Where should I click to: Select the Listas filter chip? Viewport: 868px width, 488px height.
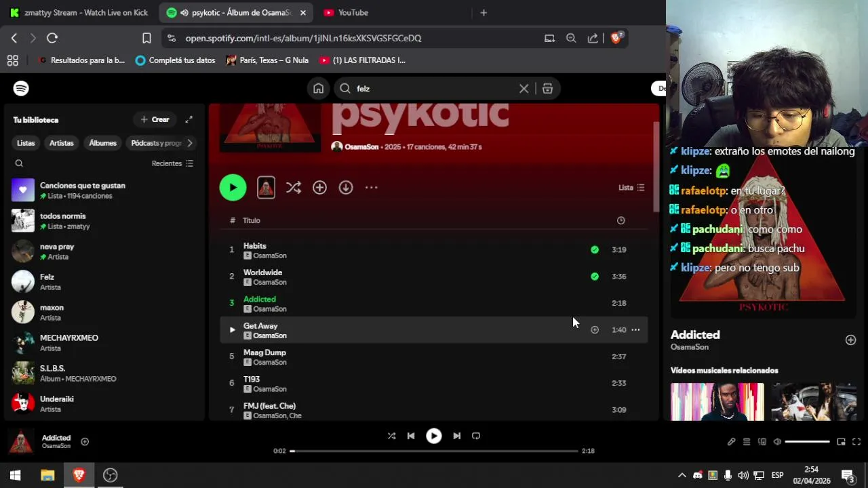click(x=26, y=143)
